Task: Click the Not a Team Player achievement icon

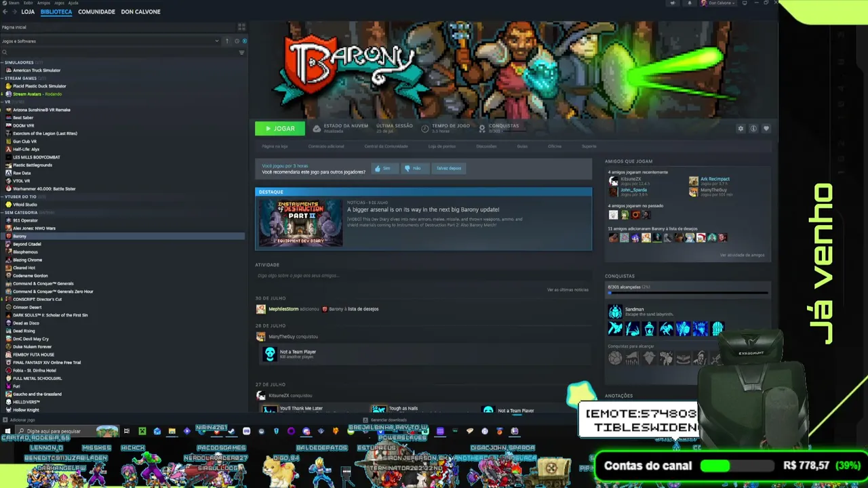Action: [270, 353]
